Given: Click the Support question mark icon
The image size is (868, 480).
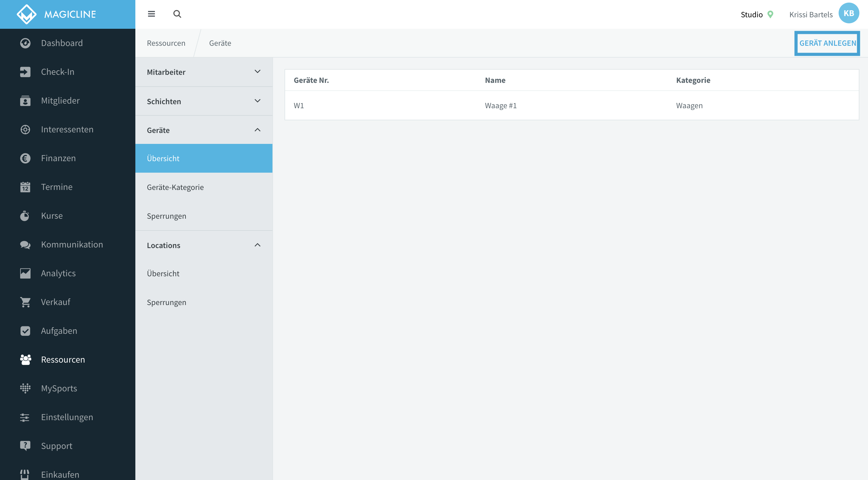Looking at the screenshot, I should 25,446.
